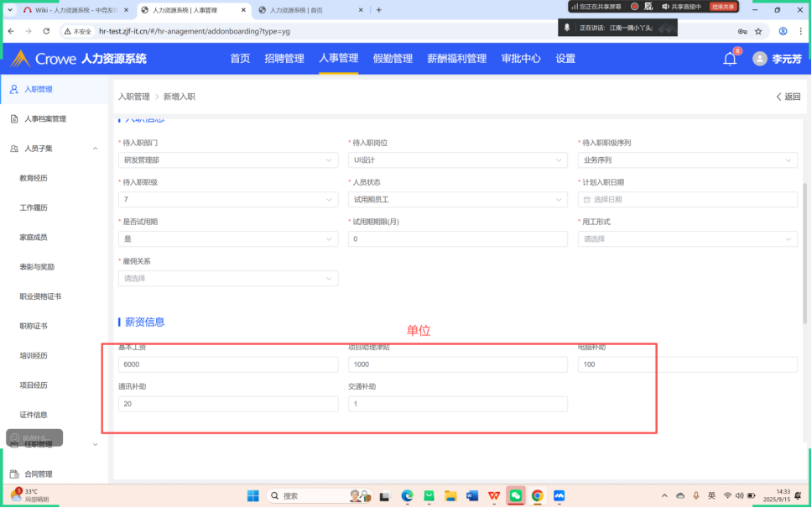Collapse the 人员子集 sidebar group

click(x=96, y=149)
